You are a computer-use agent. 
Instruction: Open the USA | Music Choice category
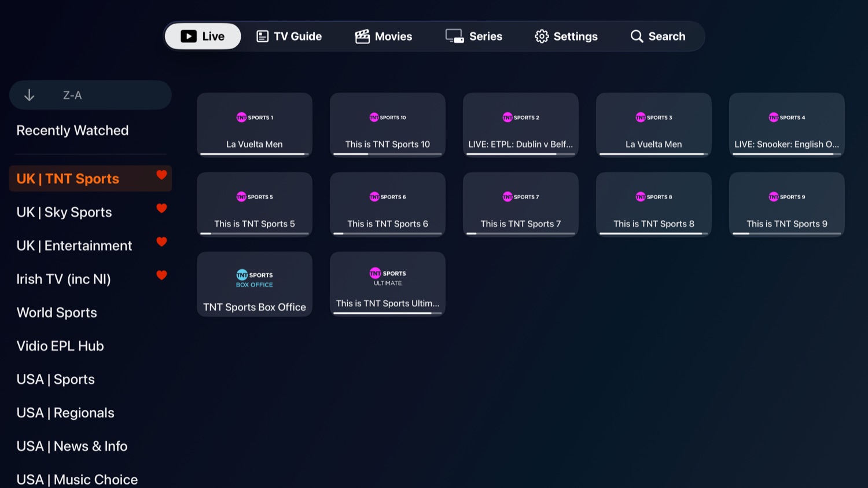pos(77,480)
